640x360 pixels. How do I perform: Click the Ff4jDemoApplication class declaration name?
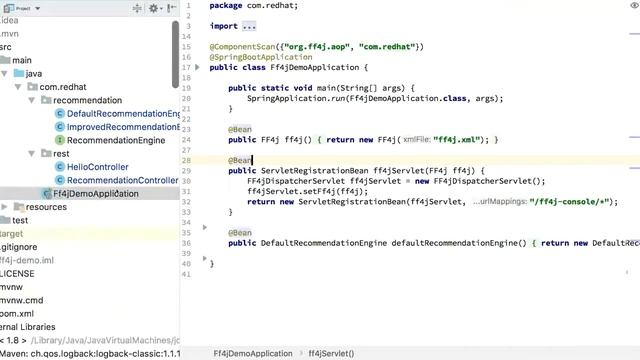[315, 67]
